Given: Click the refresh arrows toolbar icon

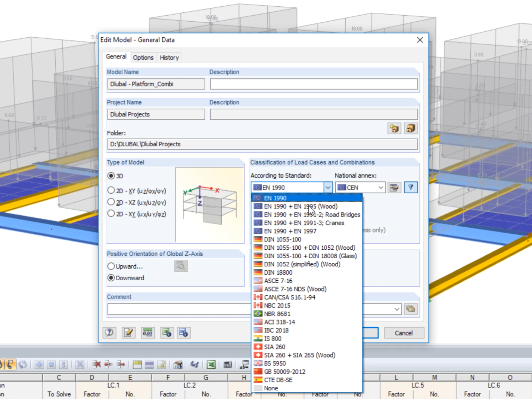Looking at the screenshot, I should [23, 364].
